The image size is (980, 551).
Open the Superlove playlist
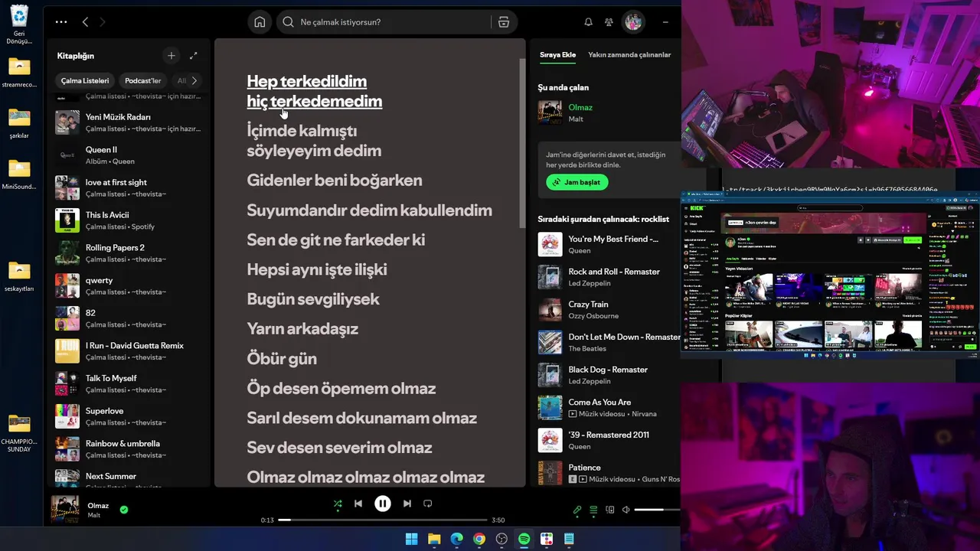pos(129,416)
